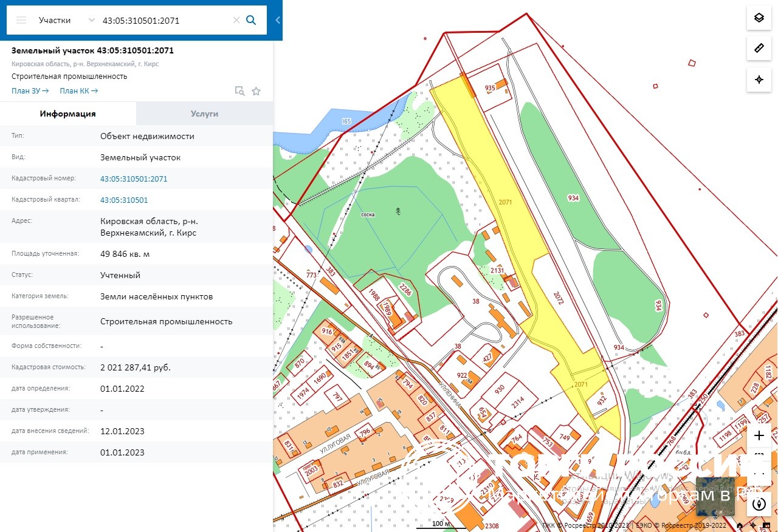
Task: Click the magnifying glass search icon
Action: pos(251,20)
